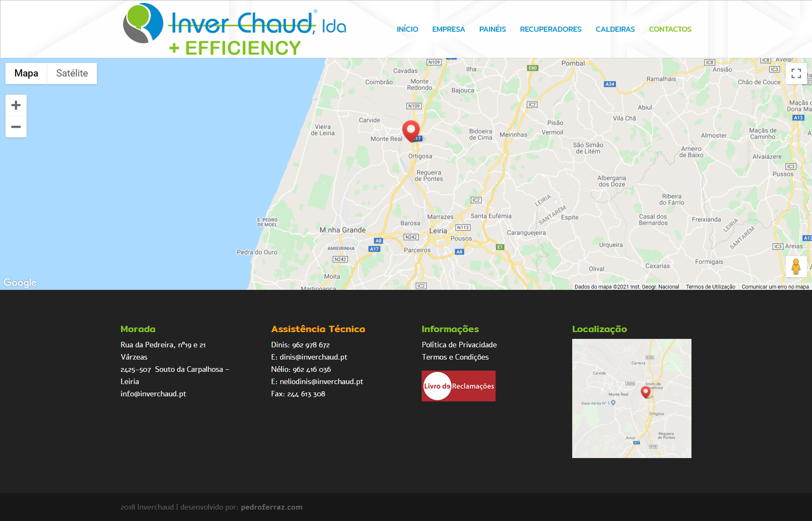Open the PAINÉIS menu
Viewport: 812px width, 521px height.
click(x=492, y=29)
